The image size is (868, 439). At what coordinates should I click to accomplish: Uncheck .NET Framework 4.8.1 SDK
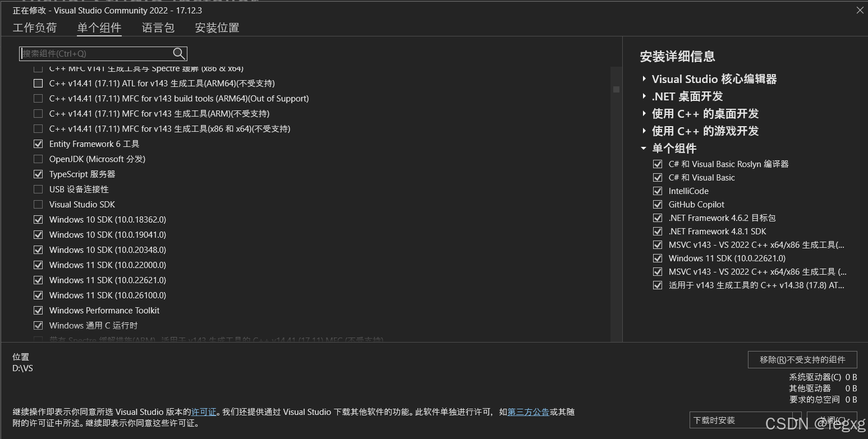click(x=658, y=232)
